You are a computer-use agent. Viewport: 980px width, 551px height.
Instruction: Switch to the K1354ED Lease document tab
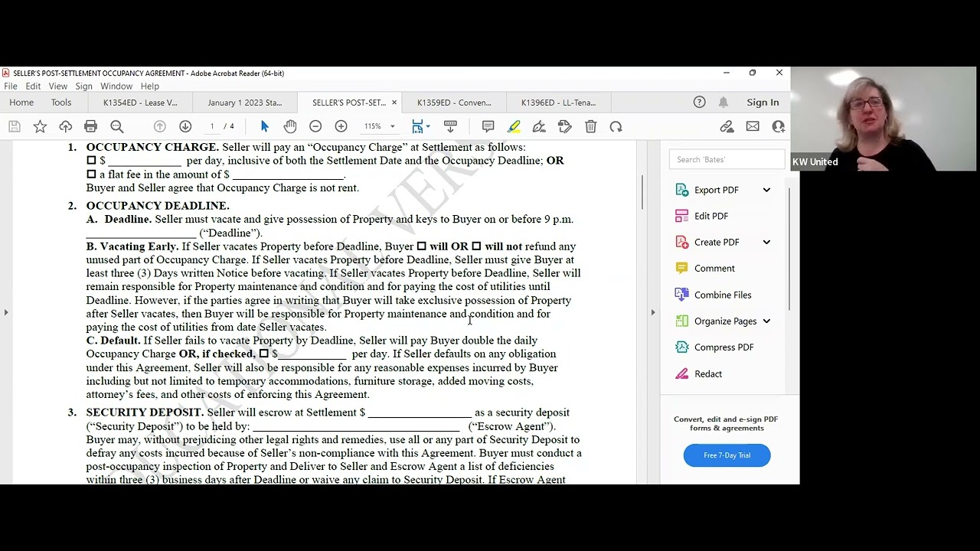click(x=140, y=103)
